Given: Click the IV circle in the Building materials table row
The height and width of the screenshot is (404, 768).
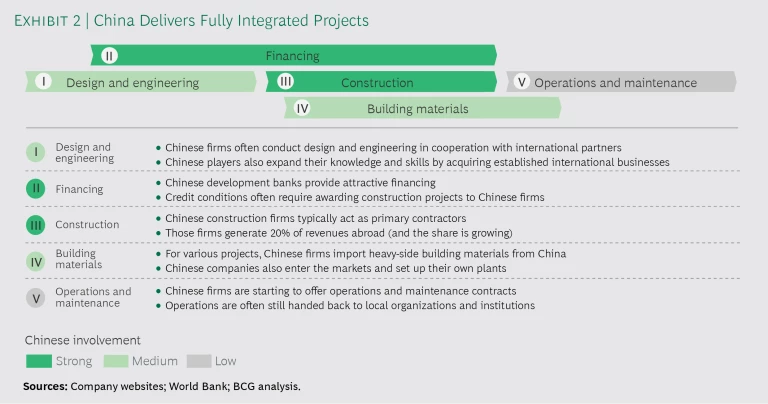Looking at the screenshot, I should 36,260.
